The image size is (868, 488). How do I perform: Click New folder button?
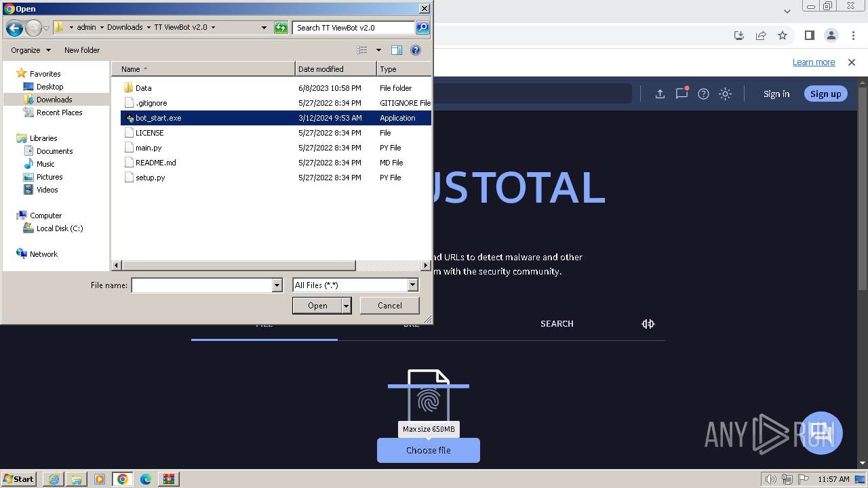point(82,50)
